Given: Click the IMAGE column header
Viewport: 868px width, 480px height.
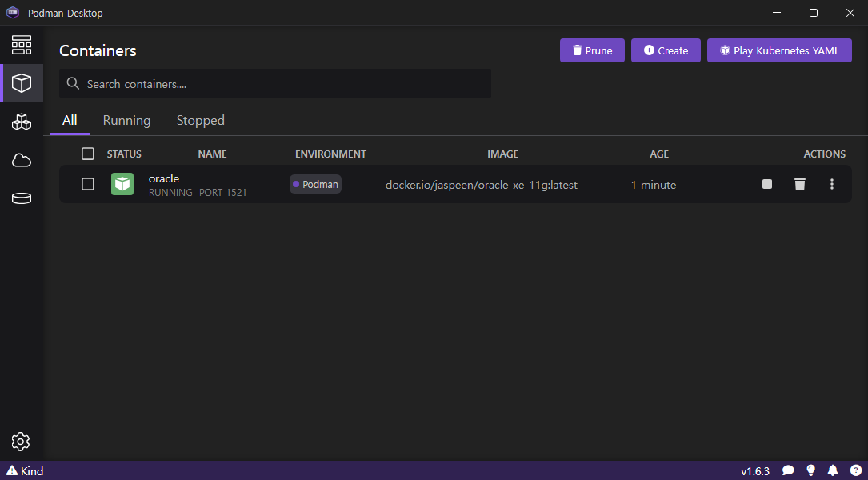Looking at the screenshot, I should tap(502, 154).
